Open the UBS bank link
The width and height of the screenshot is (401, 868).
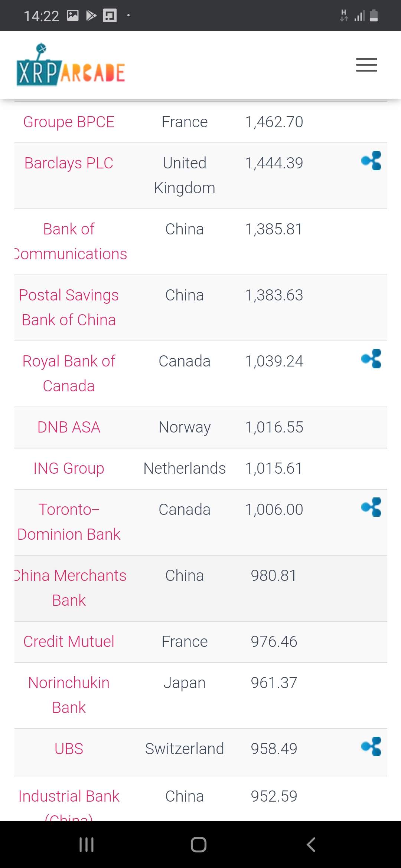pos(69,749)
